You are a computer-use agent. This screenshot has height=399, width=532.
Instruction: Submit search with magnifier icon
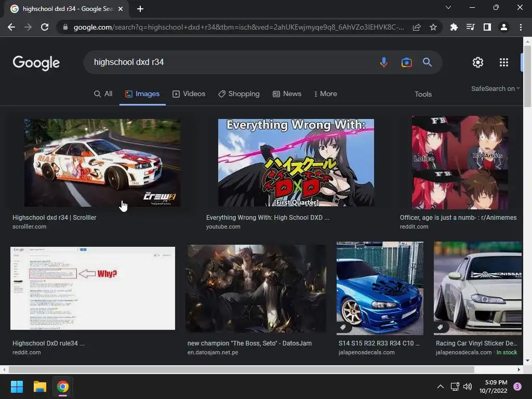pyautogui.click(x=427, y=62)
